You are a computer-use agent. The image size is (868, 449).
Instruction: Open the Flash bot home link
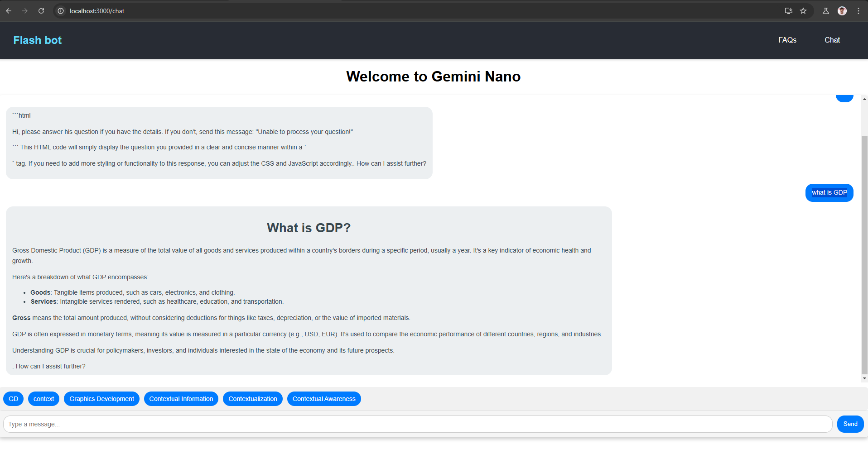click(38, 40)
